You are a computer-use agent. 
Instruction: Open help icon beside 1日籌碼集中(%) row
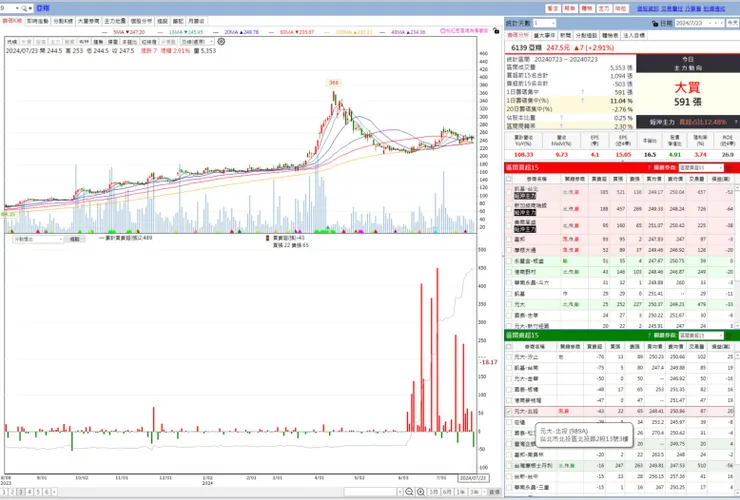(x=582, y=101)
